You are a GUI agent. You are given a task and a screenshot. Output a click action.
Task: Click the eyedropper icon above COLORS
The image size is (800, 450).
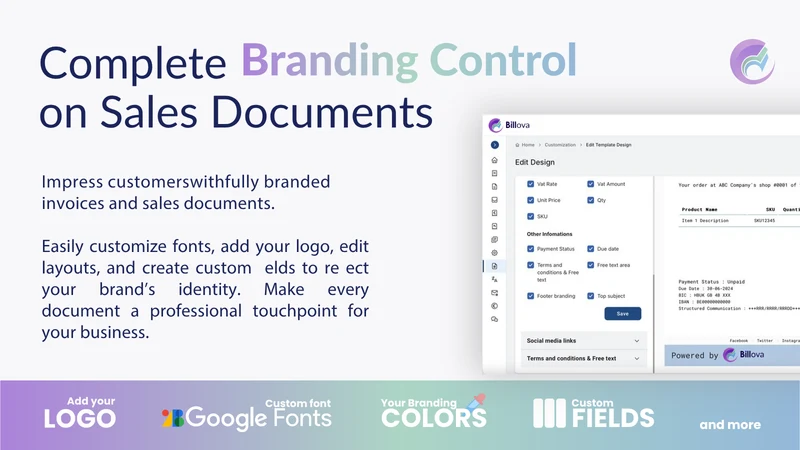pos(477,402)
